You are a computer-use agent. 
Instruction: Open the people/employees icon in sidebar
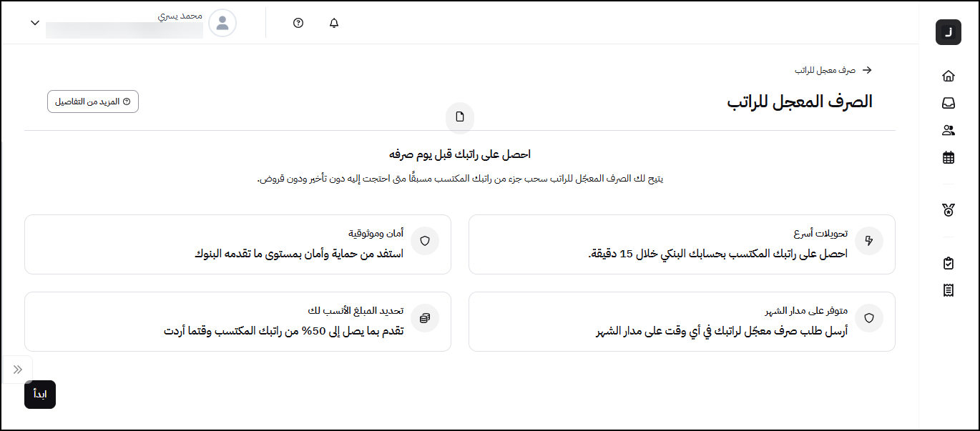(x=949, y=130)
